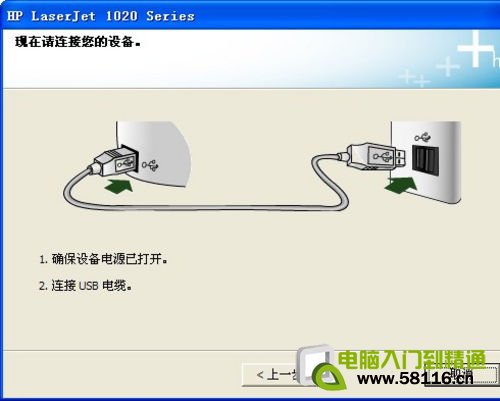Viewport: 500px width, 401px height.
Task: Go back with the 上一步 button
Action: pyautogui.click(x=271, y=375)
